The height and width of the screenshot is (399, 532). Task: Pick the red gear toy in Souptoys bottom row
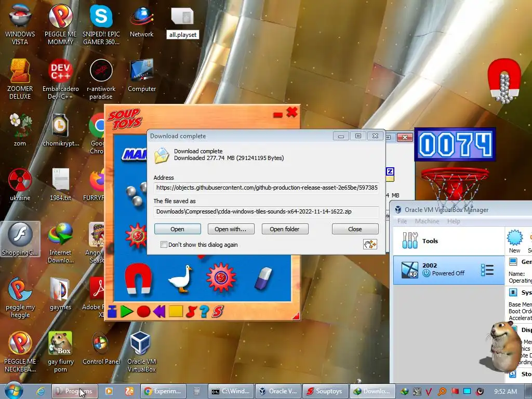[x=221, y=277]
